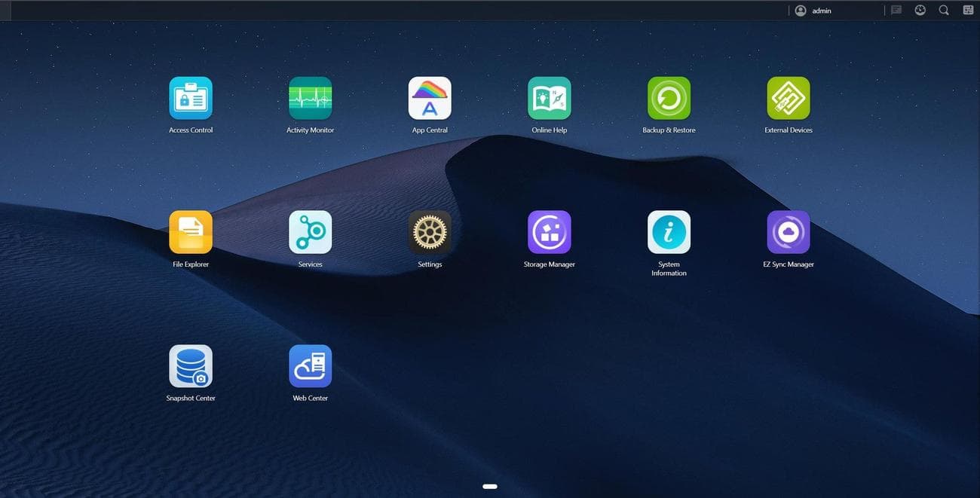Screen dimensions: 980x498
Task: Launch Activity Monitor
Action: 310,98
